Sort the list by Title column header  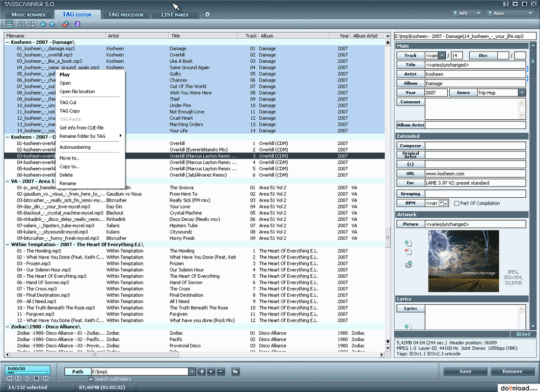[x=203, y=36]
